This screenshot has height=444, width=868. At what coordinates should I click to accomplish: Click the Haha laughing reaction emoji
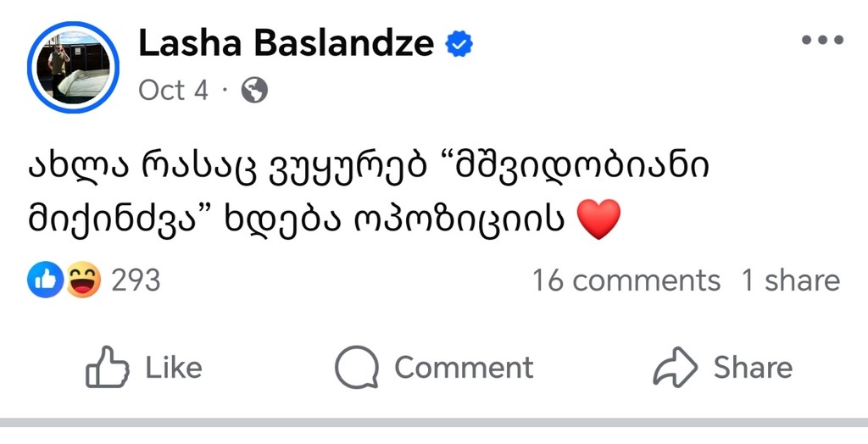83,280
